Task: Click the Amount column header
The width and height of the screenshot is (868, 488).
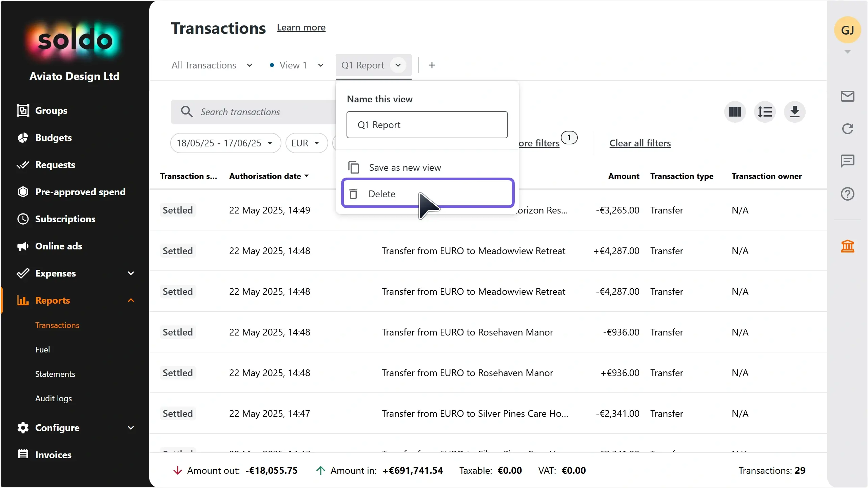Action: 624,176
